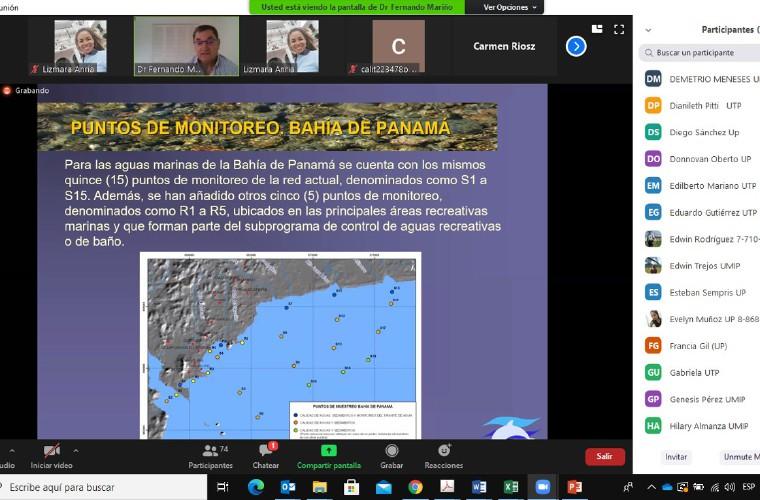Select participant Diego Sánchez Up

click(x=705, y=132)
